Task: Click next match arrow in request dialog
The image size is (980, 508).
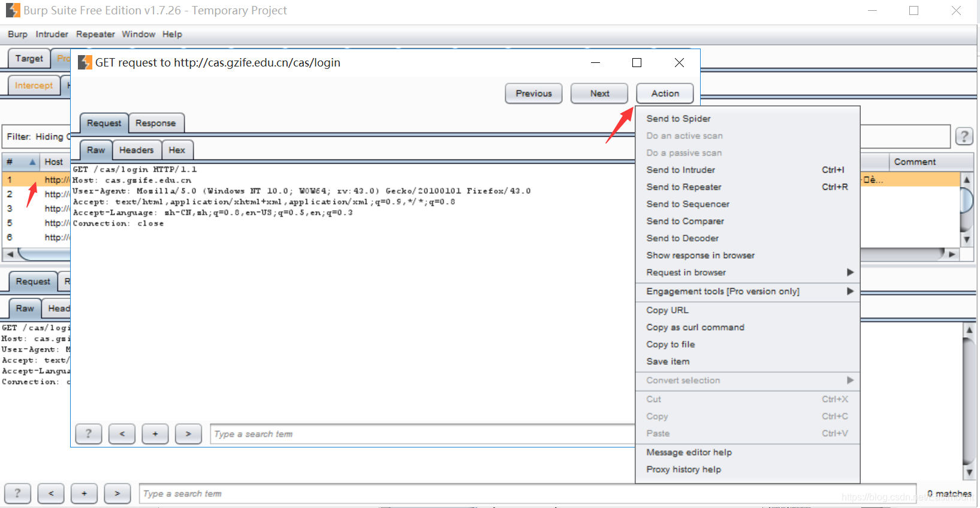Action: (x=188, y=434)
